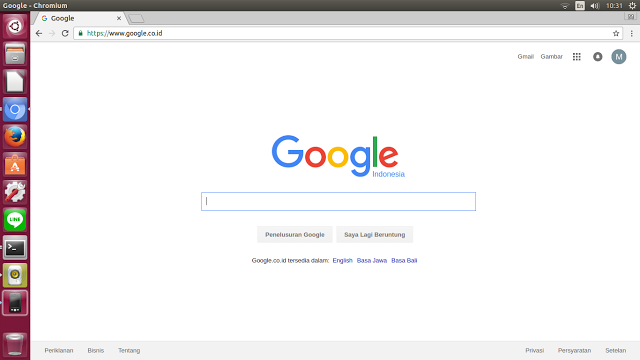
Task: Open the speaker app in dock
Action: [x=15, y=275]
